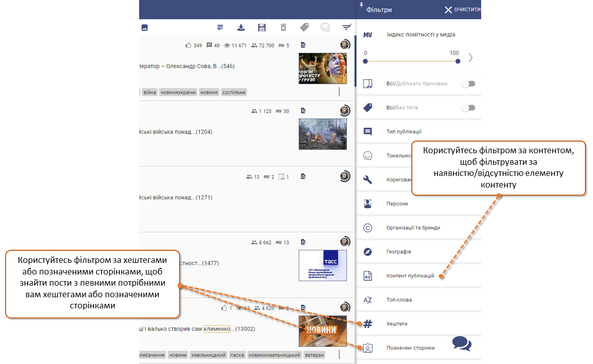Click the duplicates filter icon

(x=368, y=83)
